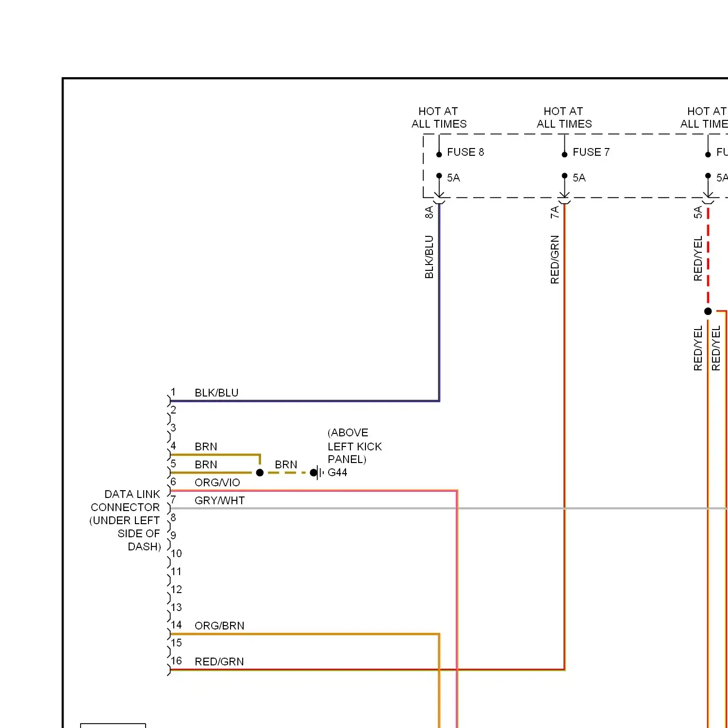Click connector pin number 16
This screenshot has height=728, width=728.
coord(176,661)
